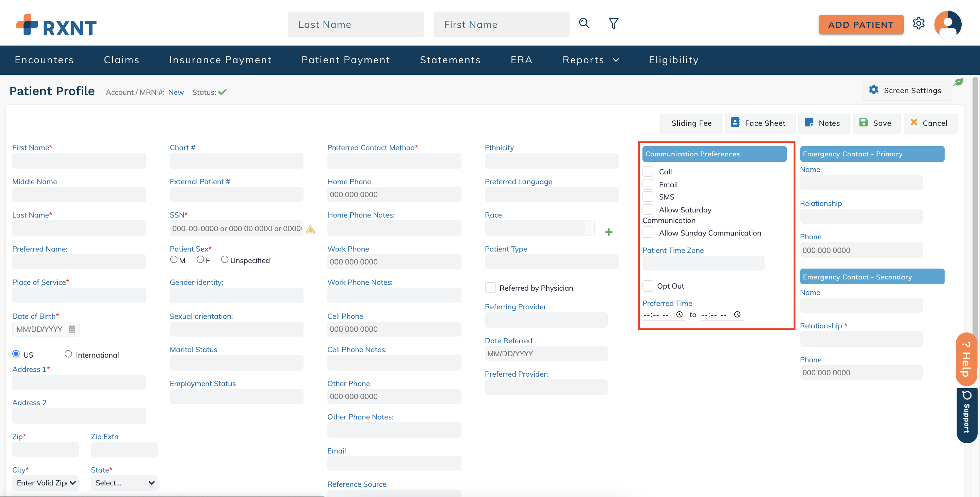Open the City dropdown
The height and width of the screenshot is (497, 980).
pos(46,483)
